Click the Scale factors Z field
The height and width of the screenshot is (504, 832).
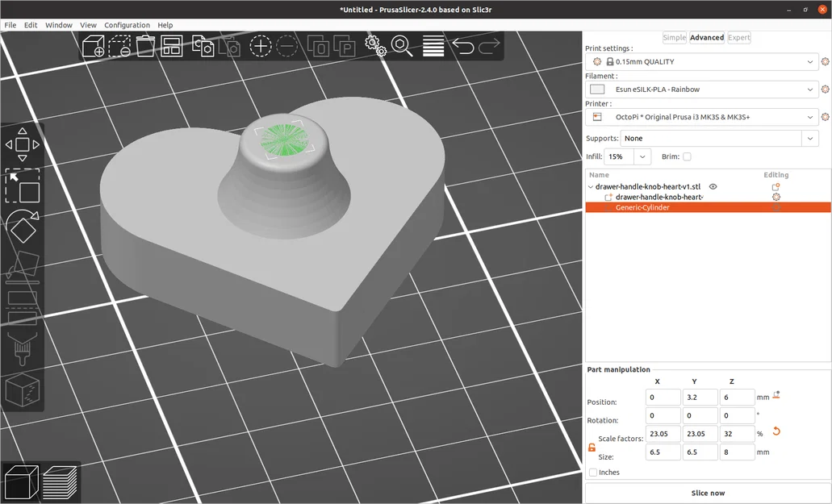click(x=737, y=434)
